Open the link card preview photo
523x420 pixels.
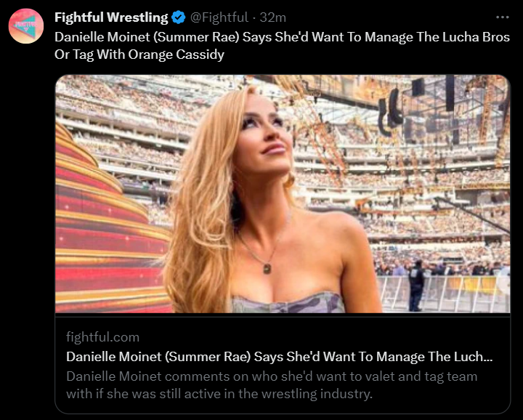point(283,194)
